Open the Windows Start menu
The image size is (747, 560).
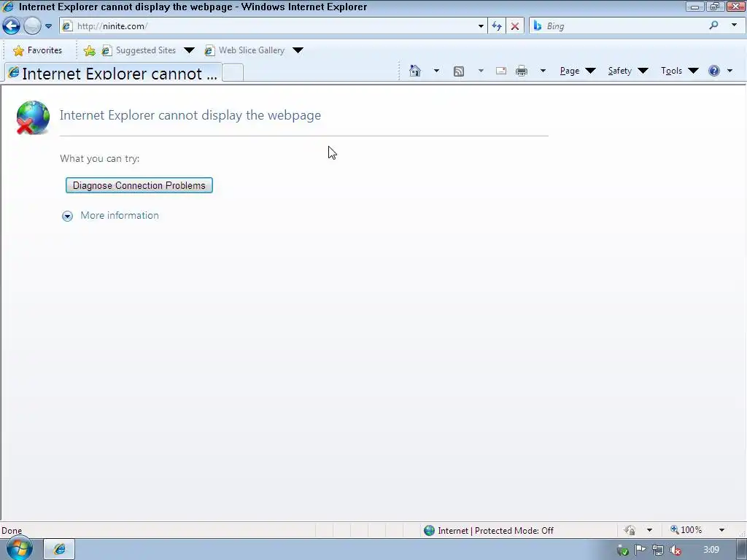(x=19, y=549)
